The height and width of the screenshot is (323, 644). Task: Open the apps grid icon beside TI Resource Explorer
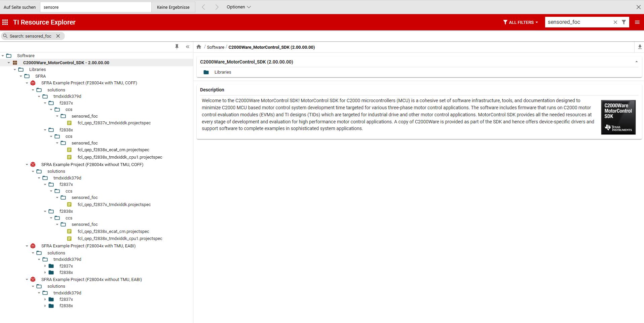click(x=5, y=22)
